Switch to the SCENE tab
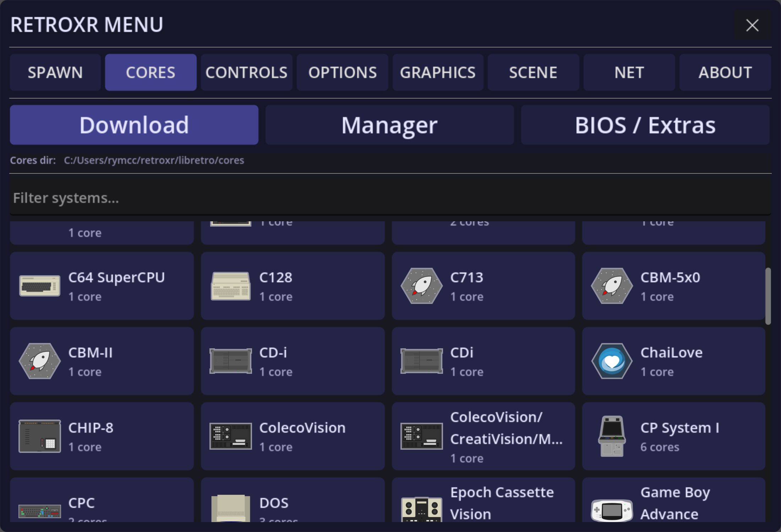Image resolution: width=781 pixels, height=532 pixels. 533,72
